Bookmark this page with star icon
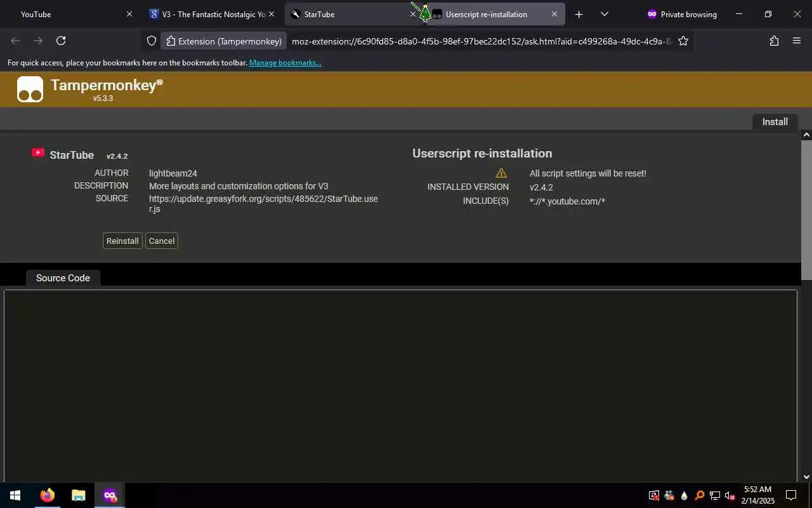This screenshot has width=812, height=508. [x=683, y=41]
